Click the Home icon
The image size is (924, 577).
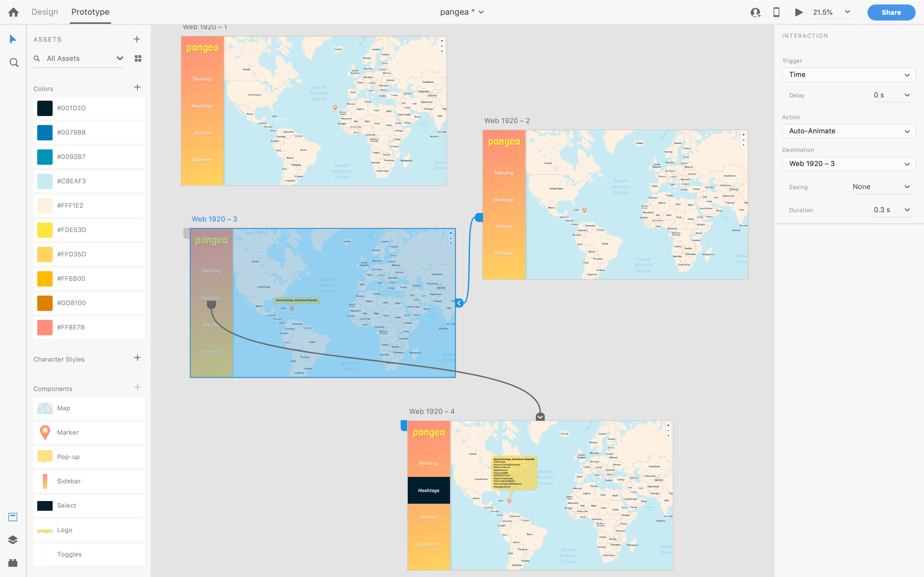(13, 12)
